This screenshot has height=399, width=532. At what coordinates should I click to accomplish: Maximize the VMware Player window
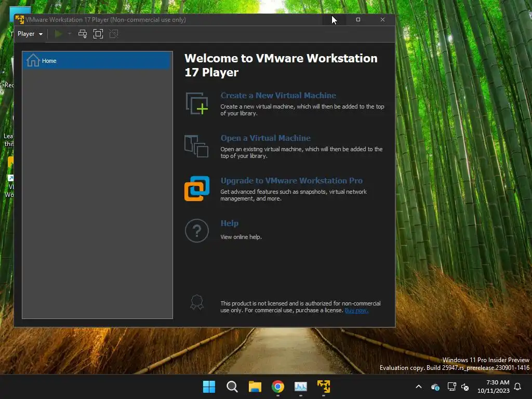click(358, 20)
